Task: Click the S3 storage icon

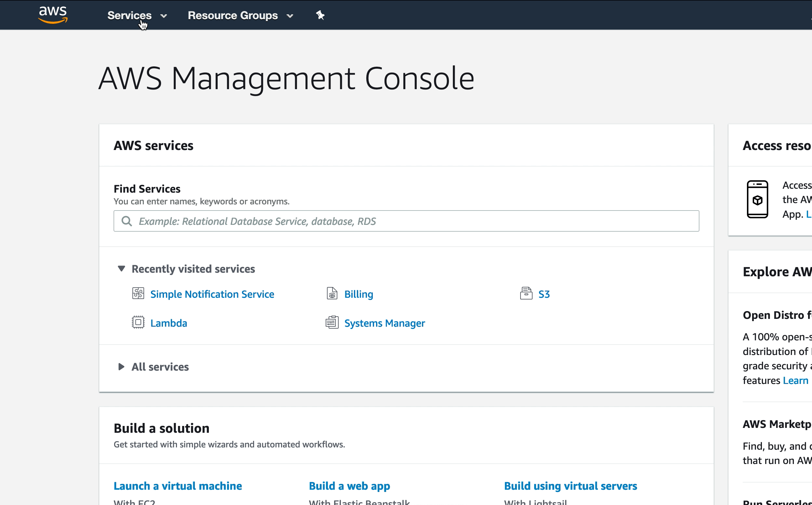Action: coord(526,293)
